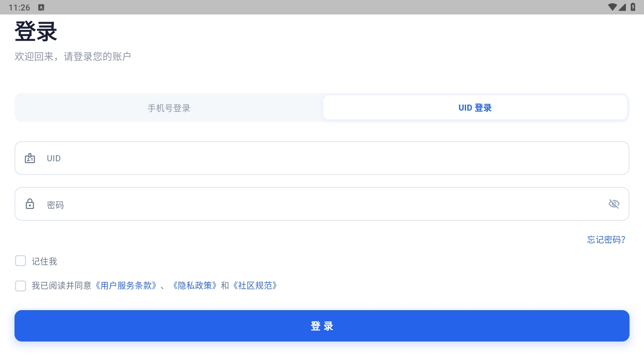Open the 忘记密码? link
Viewport: 644px width, 362px height.
[606, 240]
